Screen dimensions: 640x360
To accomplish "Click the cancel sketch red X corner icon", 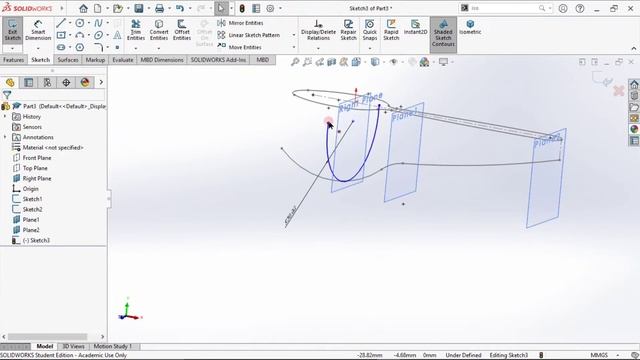I will pyautogui.click(x=619, y=91).
